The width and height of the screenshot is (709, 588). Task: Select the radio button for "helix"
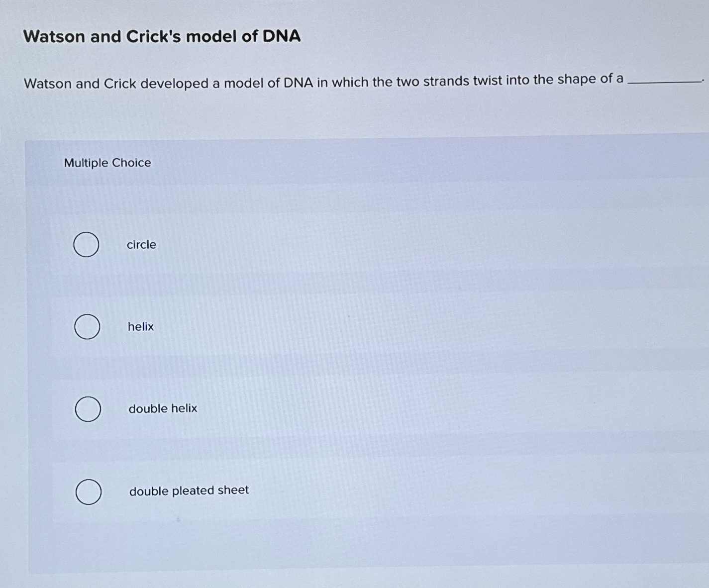point(87,327)
